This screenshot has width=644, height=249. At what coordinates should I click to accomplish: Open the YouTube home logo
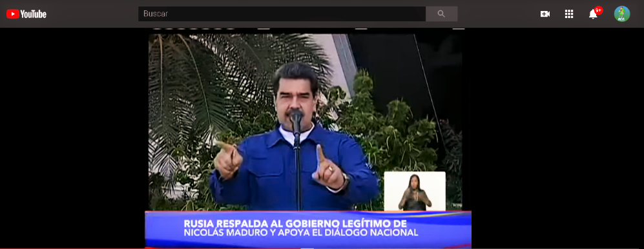[26, 14]
